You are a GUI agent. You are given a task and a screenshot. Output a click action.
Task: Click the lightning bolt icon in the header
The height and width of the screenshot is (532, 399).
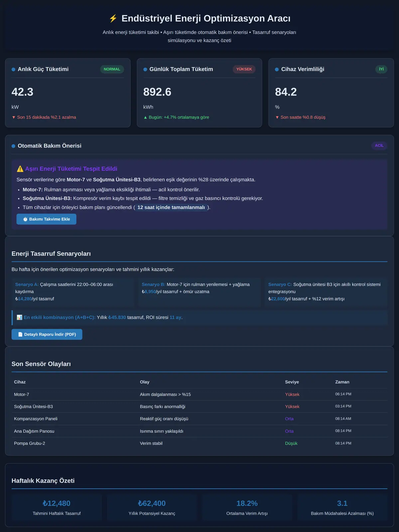[x=113, y=18]
